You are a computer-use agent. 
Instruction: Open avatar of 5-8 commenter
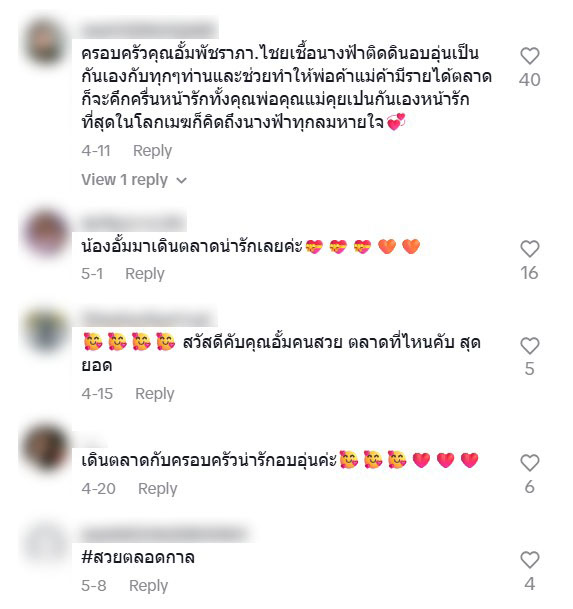click(45, 545)
